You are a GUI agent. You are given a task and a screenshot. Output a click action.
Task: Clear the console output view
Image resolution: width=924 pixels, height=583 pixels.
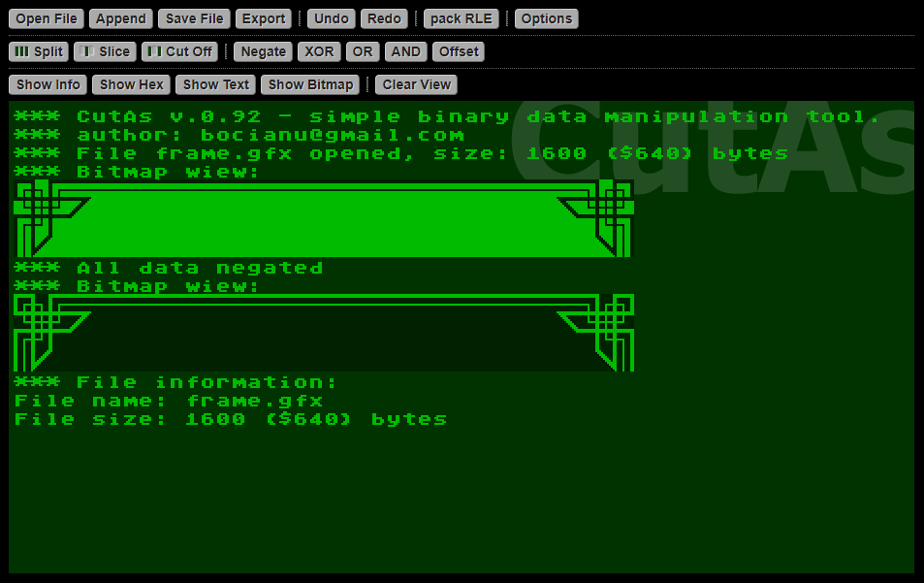click(x=417, y=84)
